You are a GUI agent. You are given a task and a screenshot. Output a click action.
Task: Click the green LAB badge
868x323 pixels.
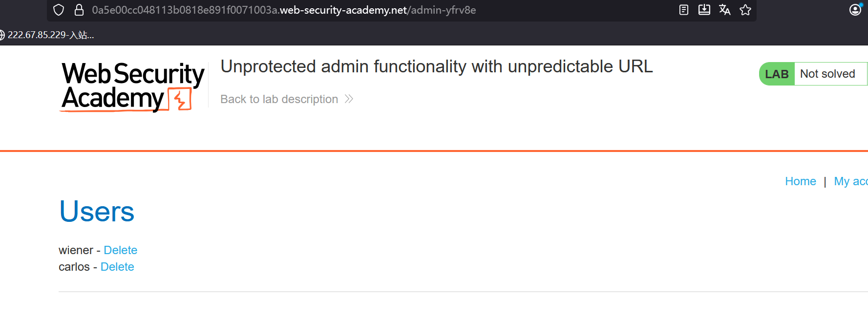777,74
